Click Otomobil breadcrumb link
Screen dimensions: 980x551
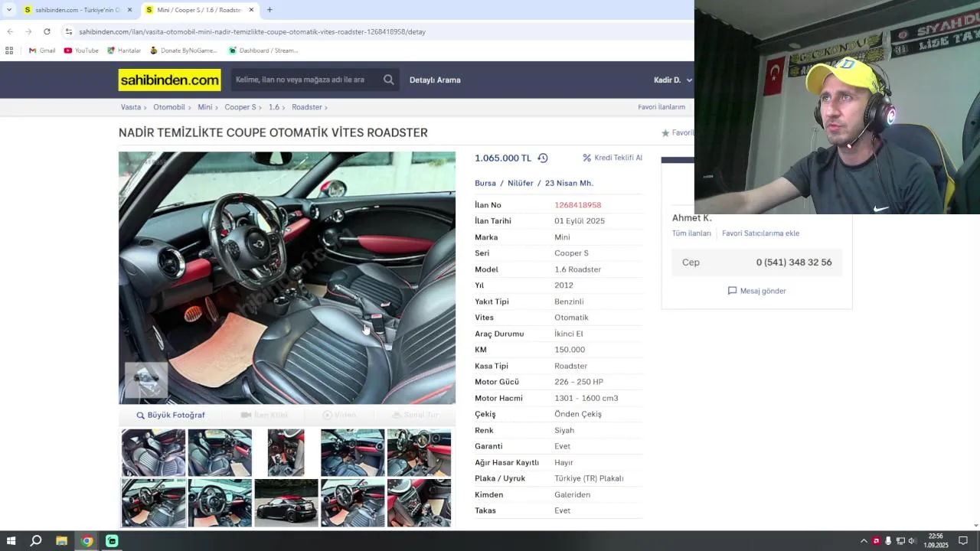[169, 107]
